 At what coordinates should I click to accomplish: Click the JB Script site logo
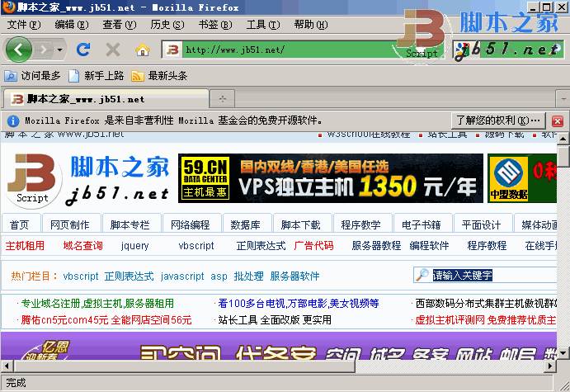(x=87, y=180)
